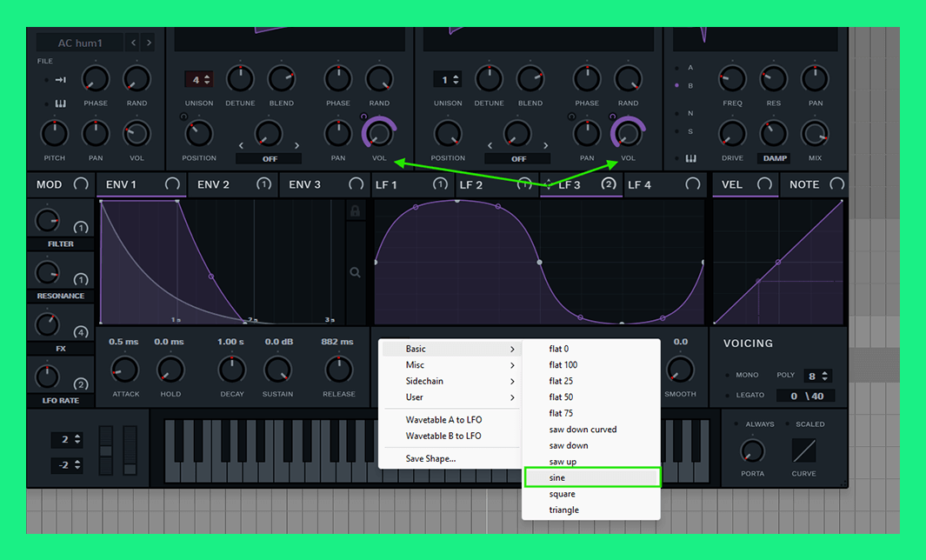
Task: Click the next preset arrow beside AC hum1
Action: tap(150, 43)
